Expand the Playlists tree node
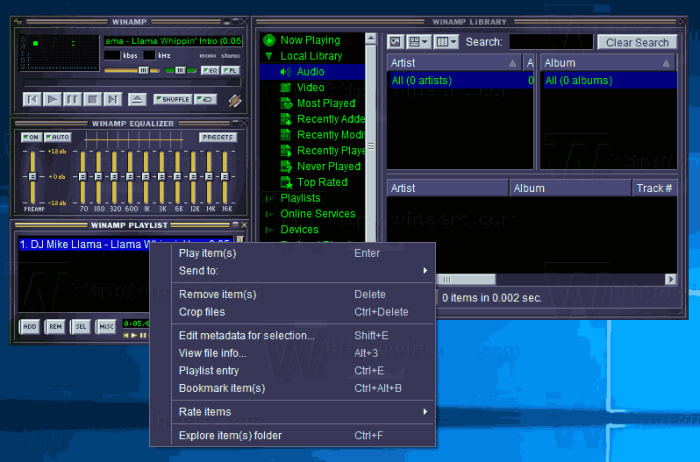 [269, 198]
